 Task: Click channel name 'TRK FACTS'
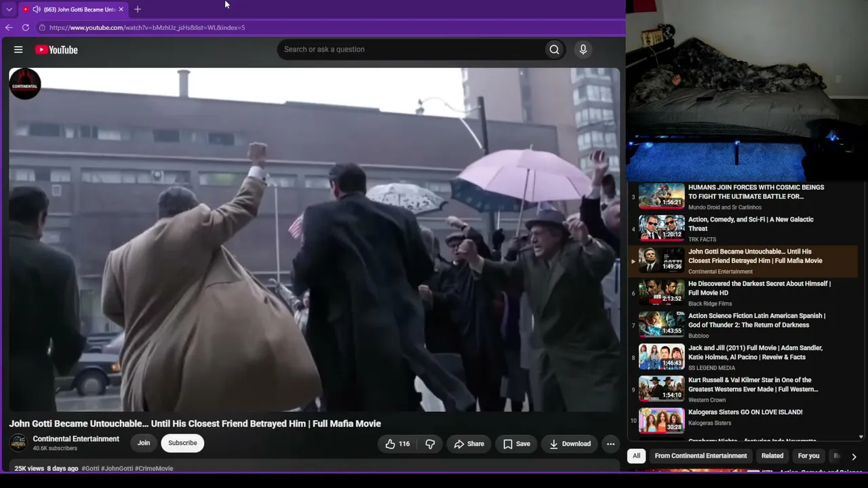coord(702,239)
